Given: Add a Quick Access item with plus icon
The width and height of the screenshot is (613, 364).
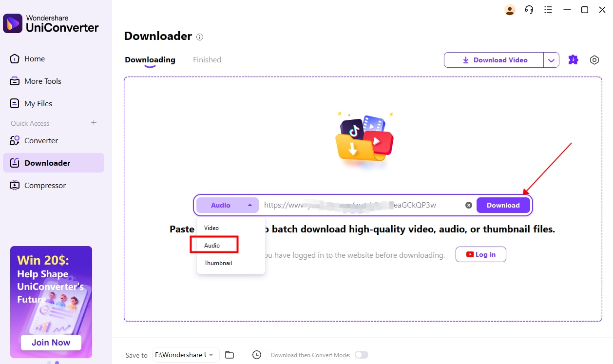Looking at the screenshot, I should coord(94,123).
